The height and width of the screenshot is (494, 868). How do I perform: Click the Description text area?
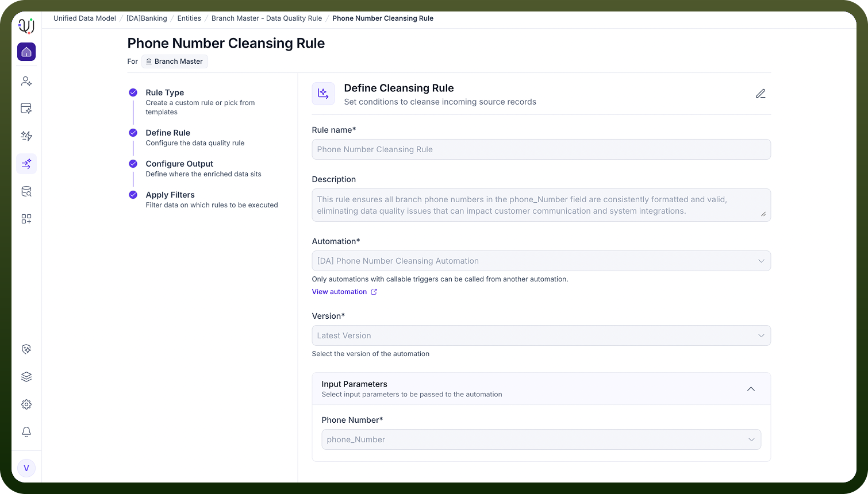pyautogui.click(x=541, y=205)
